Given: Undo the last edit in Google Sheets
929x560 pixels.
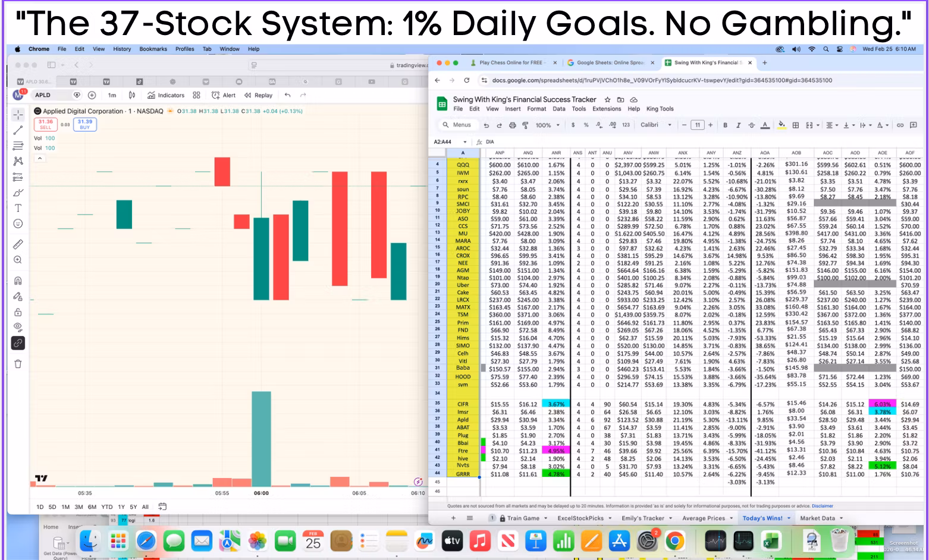Looking at the screenshot, I should (487, 125).
